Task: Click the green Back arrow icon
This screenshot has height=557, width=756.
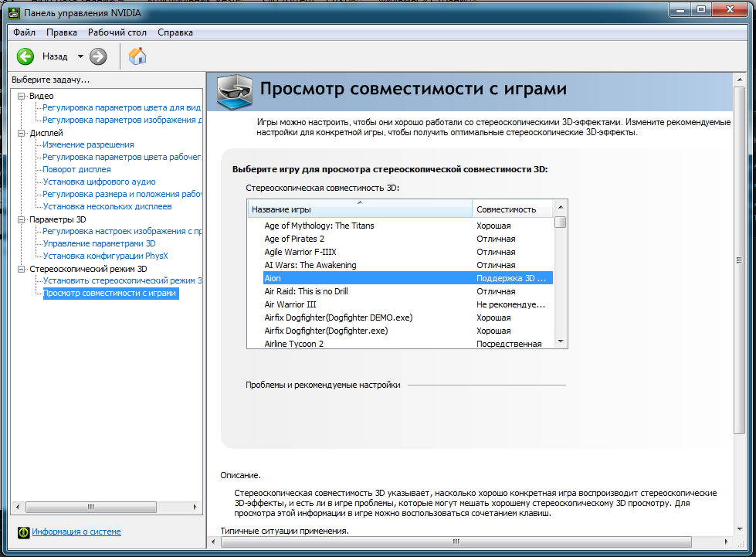Action: point(25,56)
